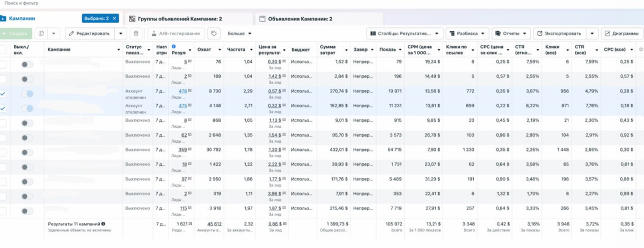Image resolution: width=644 pixels, height=248 pixels.
Task: Click the column settings icon after CPC (все)
Action: pyautogui.click(x=640, y=49)
